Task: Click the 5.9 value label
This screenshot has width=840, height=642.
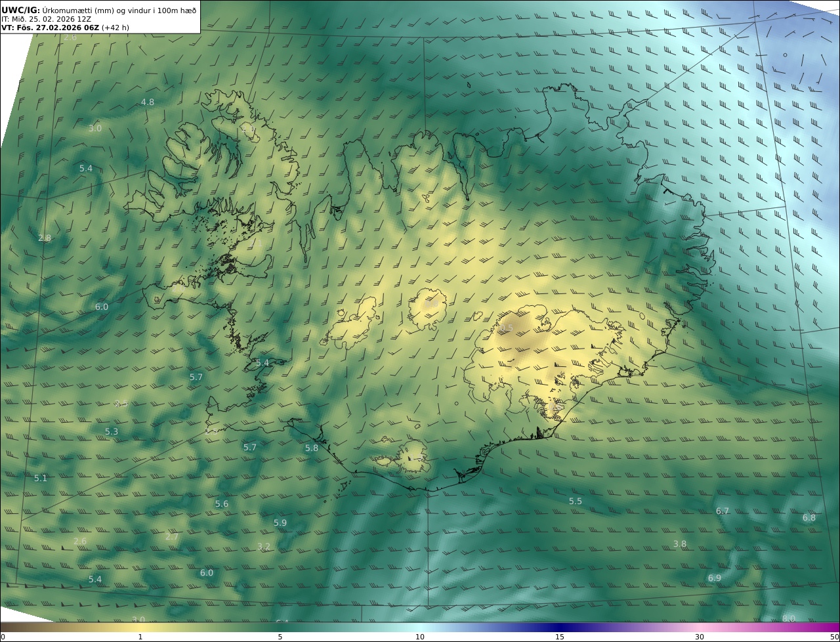Action: (280, 523)
